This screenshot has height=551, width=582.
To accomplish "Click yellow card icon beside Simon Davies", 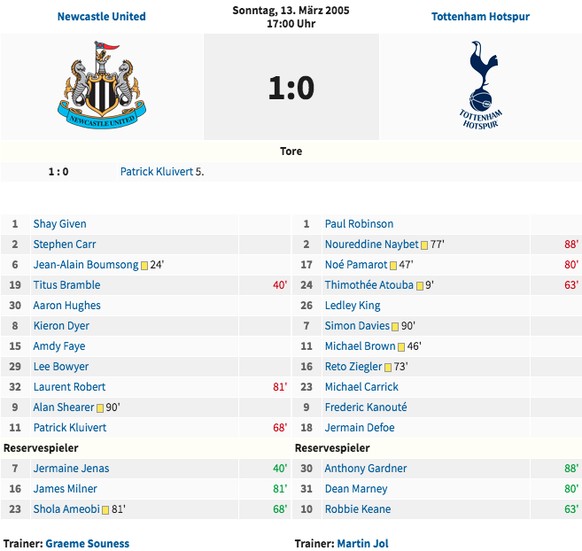I will (x=395, y=326).
